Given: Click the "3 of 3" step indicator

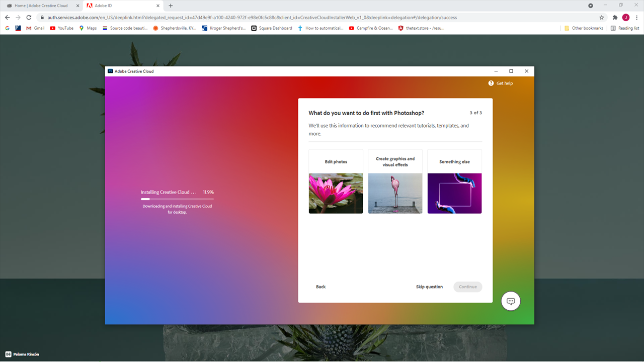Looking at the screenshot, I should pyautogui.click(x=475, y=113).
